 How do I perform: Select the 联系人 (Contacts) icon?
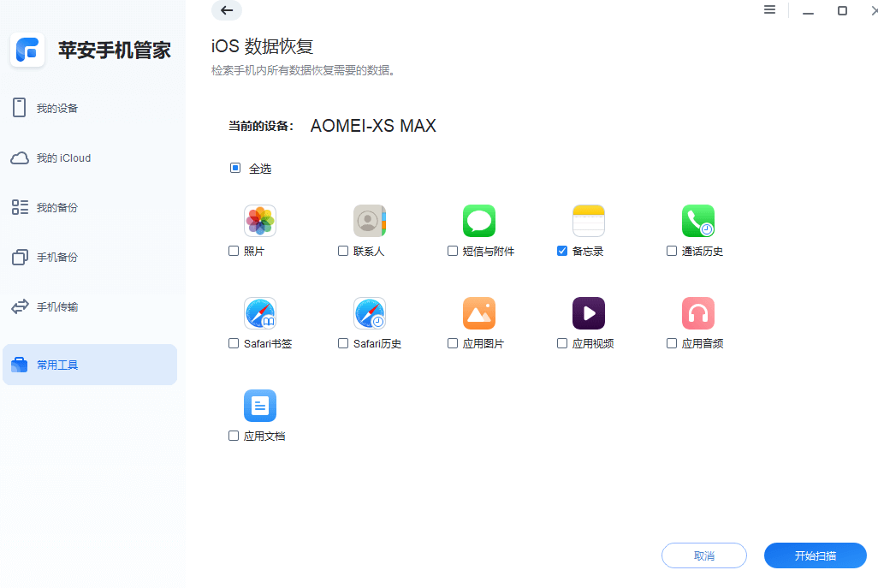pyautogui.click(x=370, y=220)
